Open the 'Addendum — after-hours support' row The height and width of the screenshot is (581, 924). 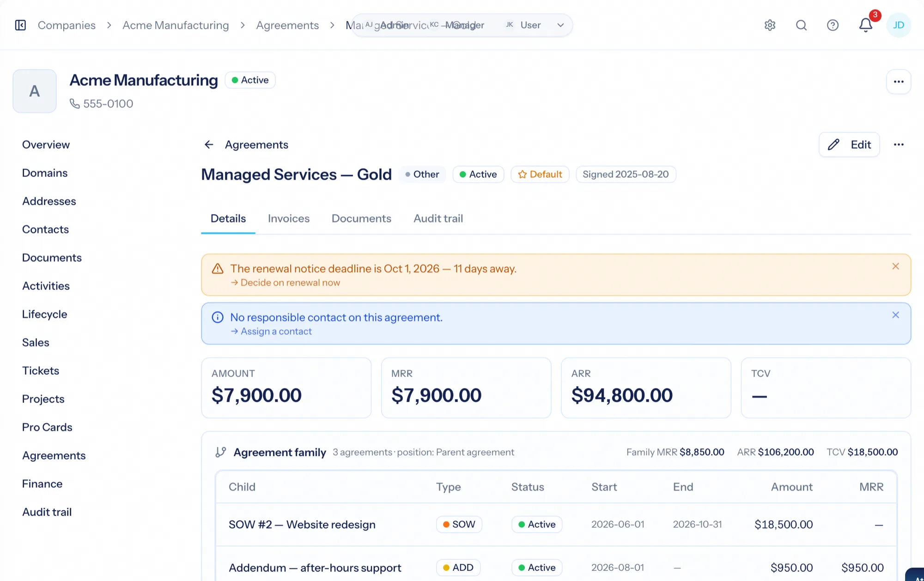pos(556,568)
